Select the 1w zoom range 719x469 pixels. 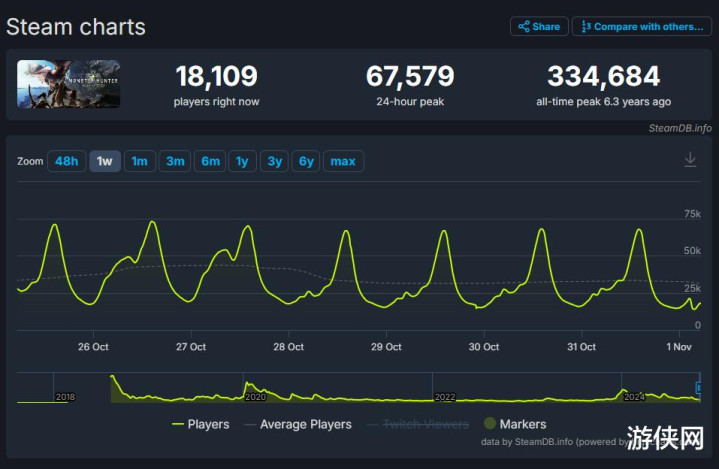pos(105,161)
